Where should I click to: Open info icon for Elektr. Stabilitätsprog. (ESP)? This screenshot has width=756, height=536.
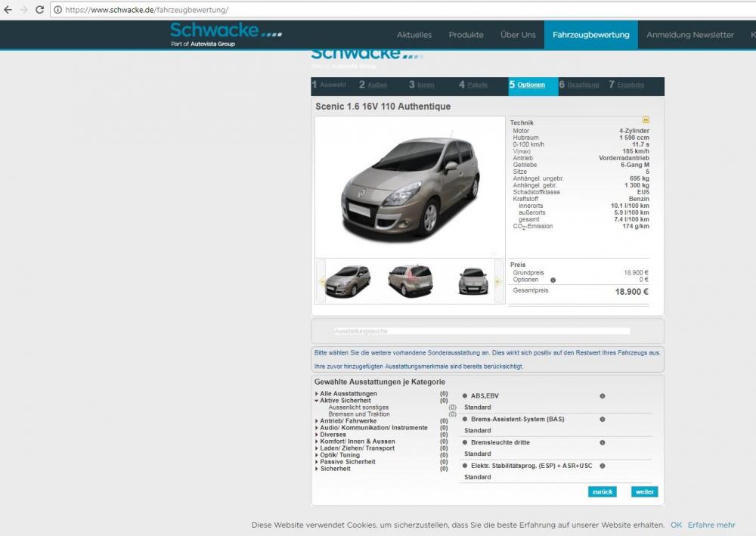[603, 466]
